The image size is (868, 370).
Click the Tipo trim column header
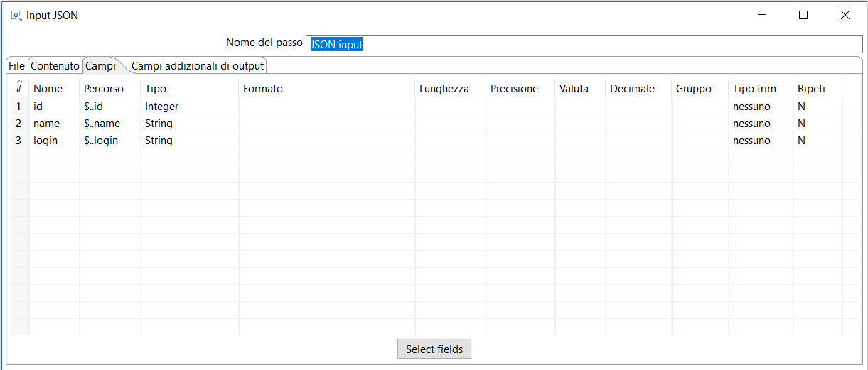point(761,89)
